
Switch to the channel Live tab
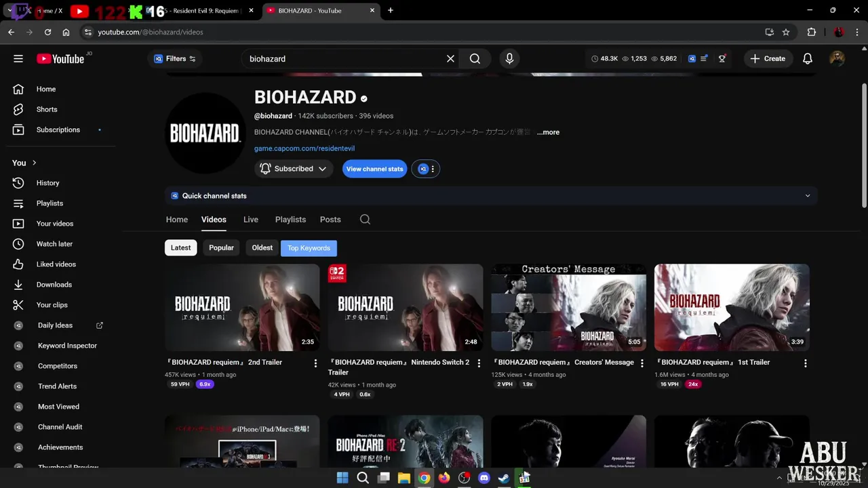click(251, 220)
